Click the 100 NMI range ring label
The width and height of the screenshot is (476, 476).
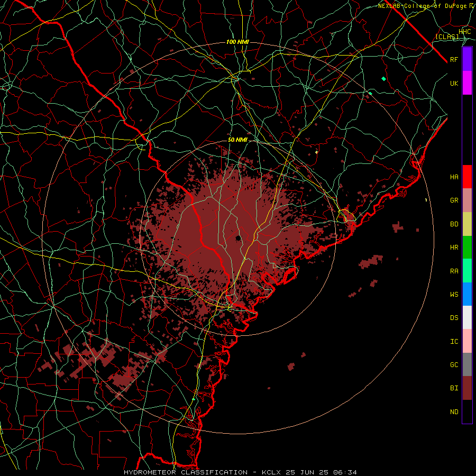click(x=237, y=42)
